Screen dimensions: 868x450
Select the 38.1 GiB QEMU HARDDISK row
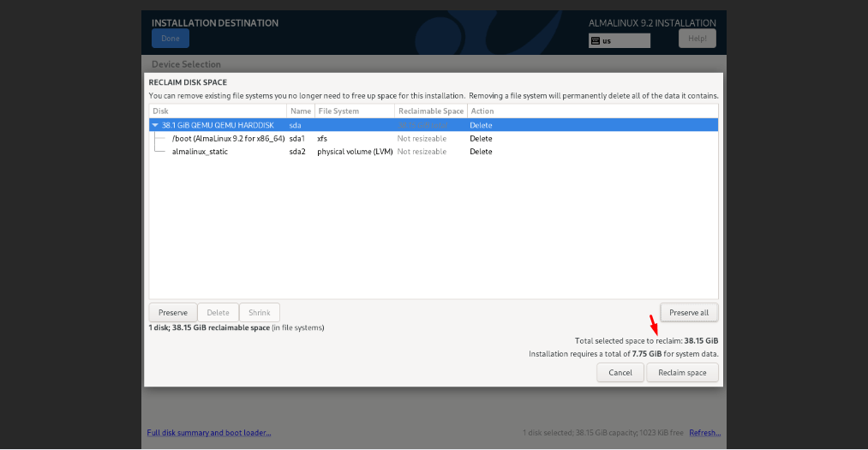coord(434,126)
